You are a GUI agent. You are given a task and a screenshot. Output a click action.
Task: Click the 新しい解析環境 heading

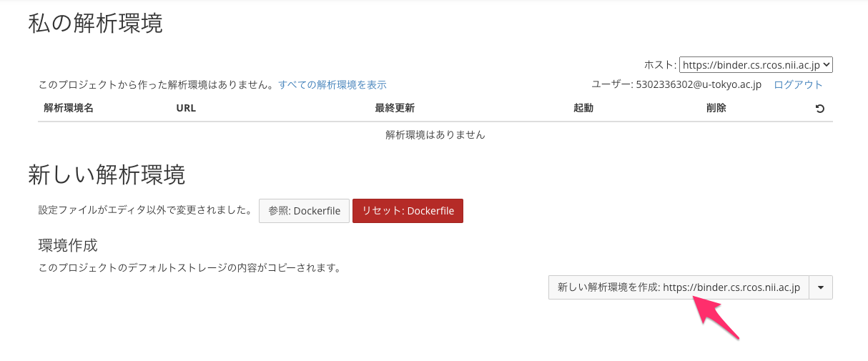click(107, 174)
